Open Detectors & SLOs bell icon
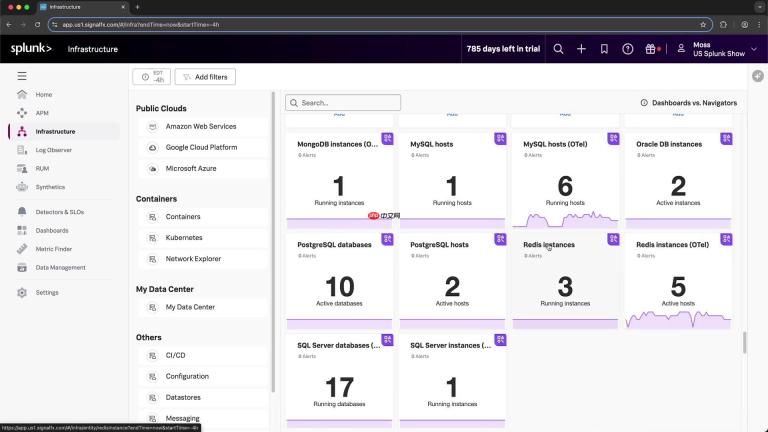 pos(22,212)
